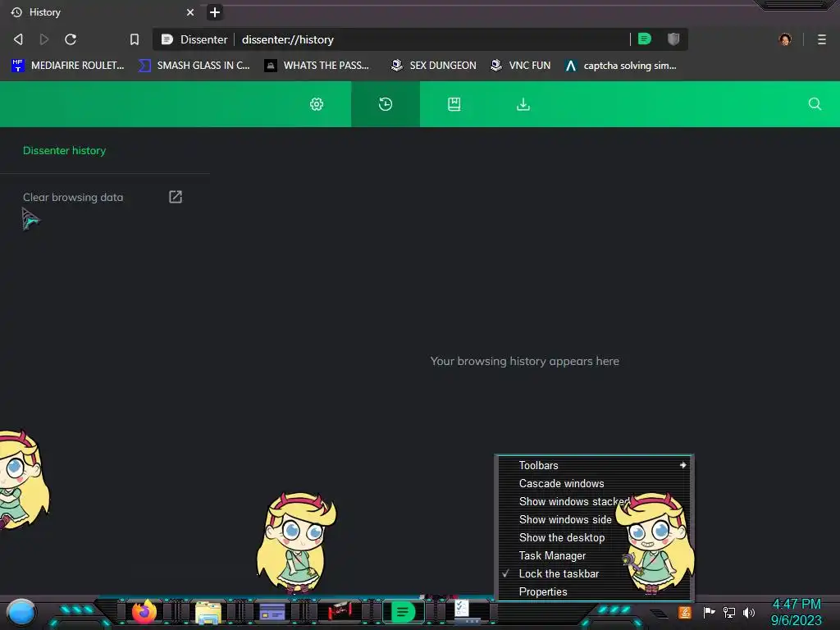The width and height of the screenshot is (840, 630).
Task: Launch Firefox from the taskbar
Action: click(144, 612)
